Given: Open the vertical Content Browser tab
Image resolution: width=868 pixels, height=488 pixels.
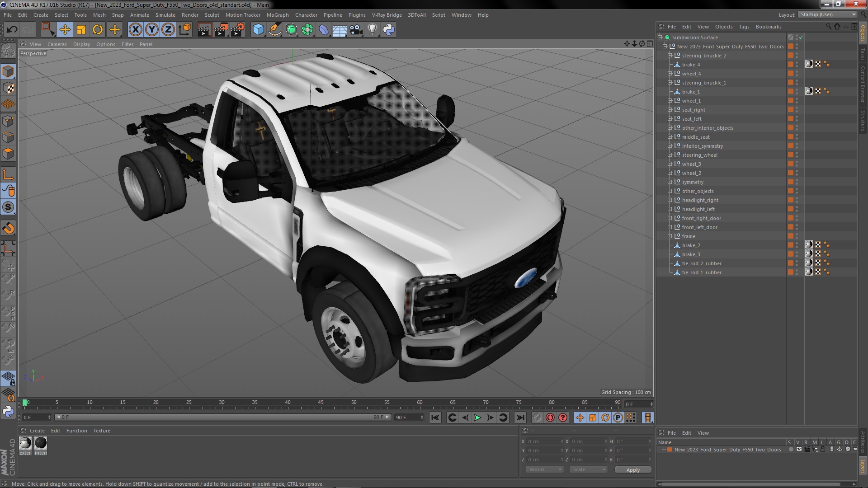Looking at the screenshot, I should tap(863, 84).
